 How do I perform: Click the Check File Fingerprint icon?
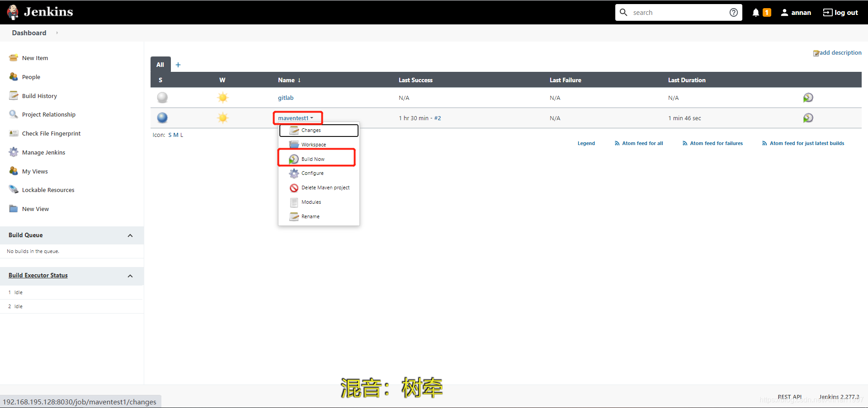tap(14, 133)
